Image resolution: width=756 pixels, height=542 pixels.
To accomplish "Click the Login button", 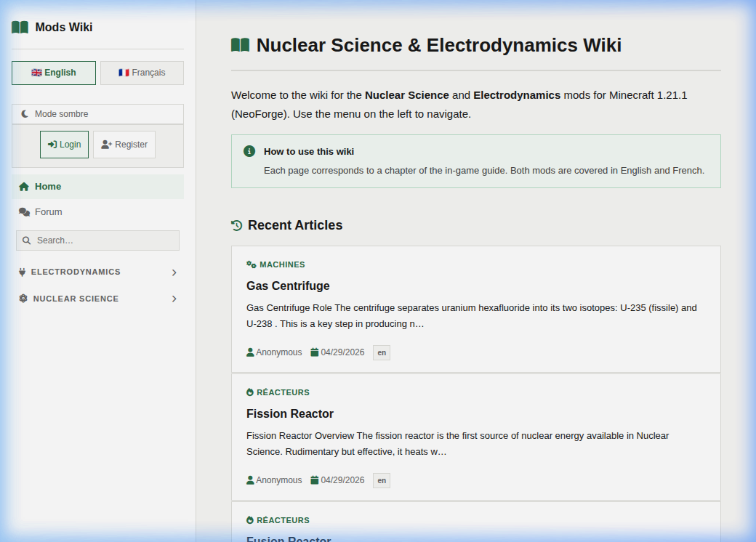I will (64, 145).
